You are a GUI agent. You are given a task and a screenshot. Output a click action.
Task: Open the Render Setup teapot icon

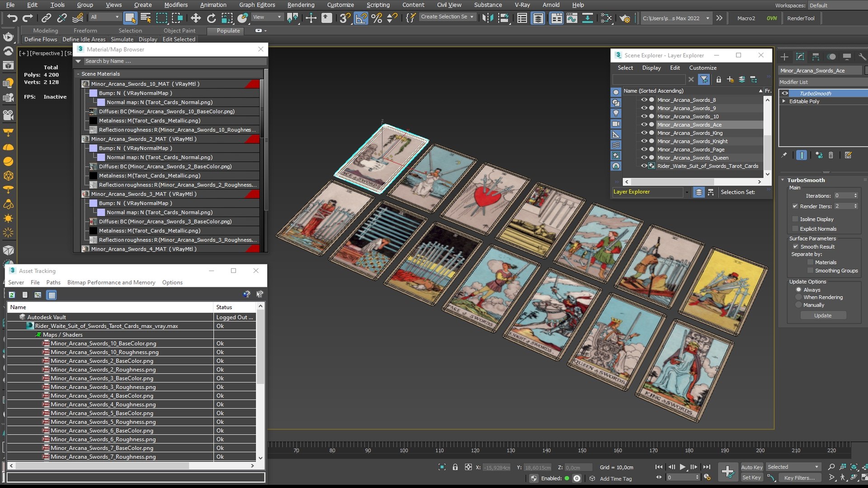point(625,18)
